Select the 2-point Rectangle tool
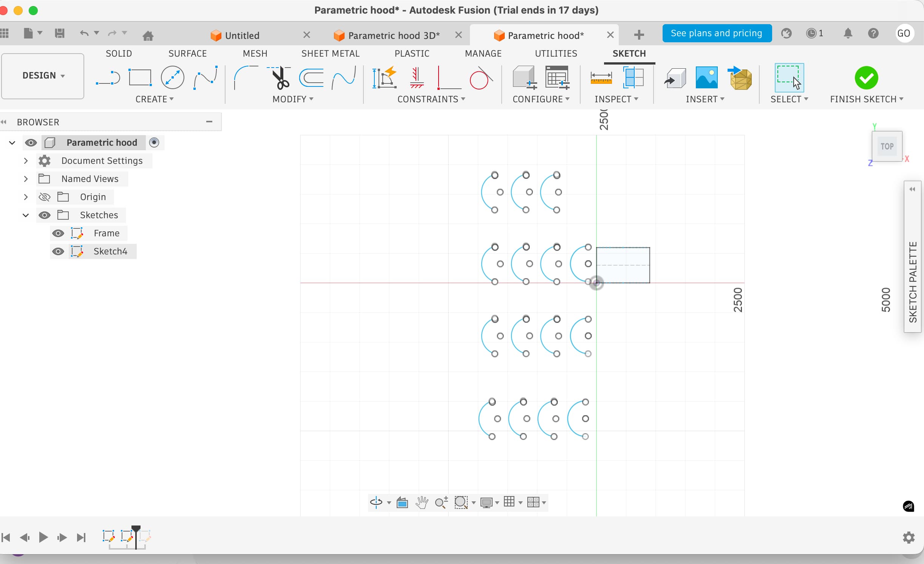Screen dimensions: 924x564 click(140, 78)
